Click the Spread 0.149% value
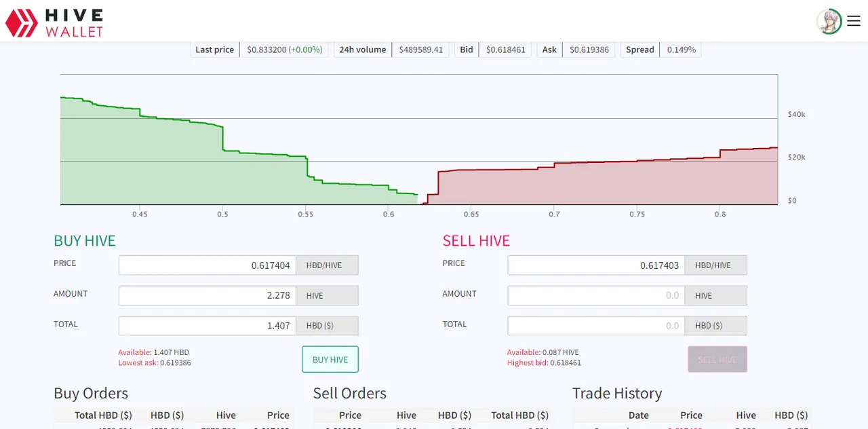 click(681, 50)
